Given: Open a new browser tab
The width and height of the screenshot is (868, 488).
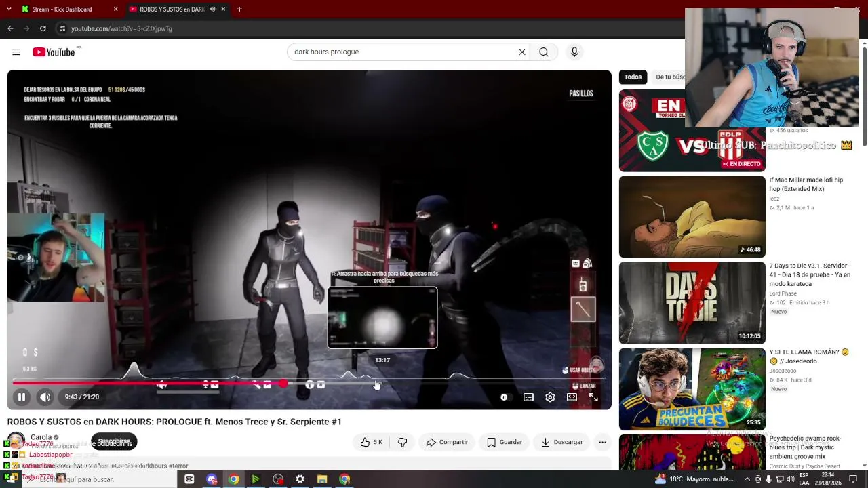Looking at the screenshot, I should tap(239, 9).
